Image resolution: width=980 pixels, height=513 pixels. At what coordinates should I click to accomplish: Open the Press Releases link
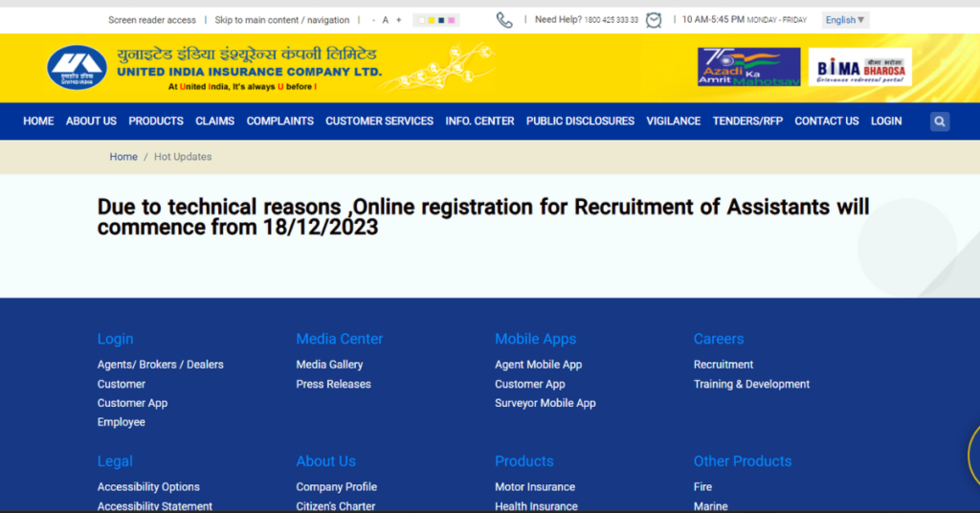(x=334, y=384)
